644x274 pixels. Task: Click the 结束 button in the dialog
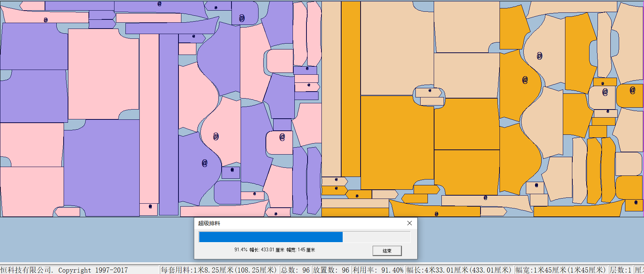click(x=387, y=251)
